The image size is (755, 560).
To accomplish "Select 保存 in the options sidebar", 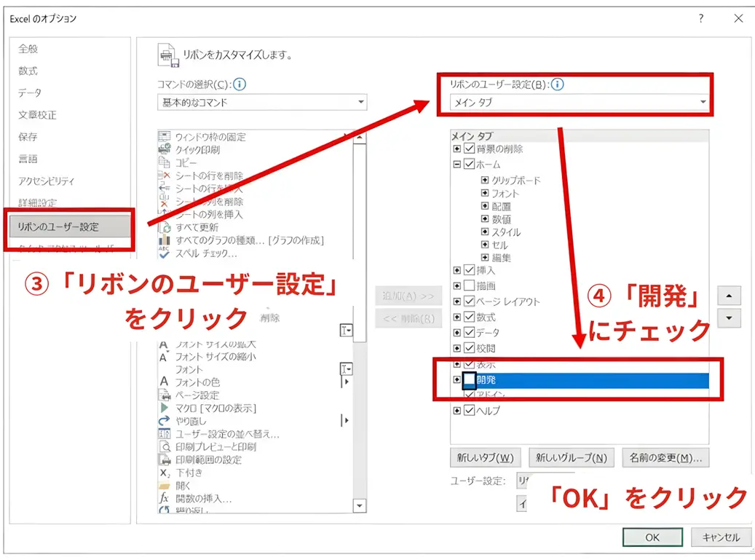I will [28, 137].
